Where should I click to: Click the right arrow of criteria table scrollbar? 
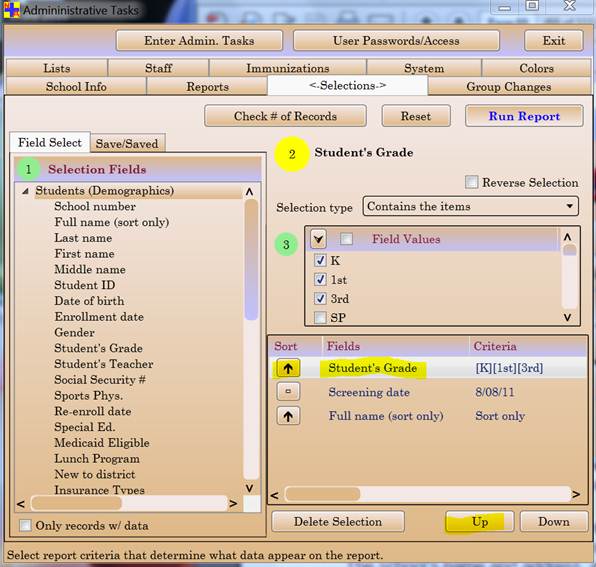click(576, 494)
